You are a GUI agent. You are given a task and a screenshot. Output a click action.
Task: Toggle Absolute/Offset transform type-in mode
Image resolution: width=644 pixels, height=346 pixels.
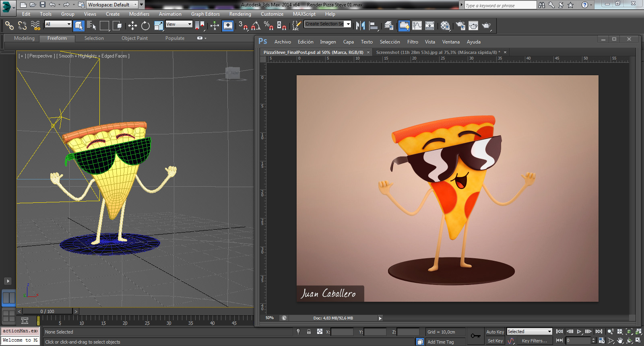(320, 332)
